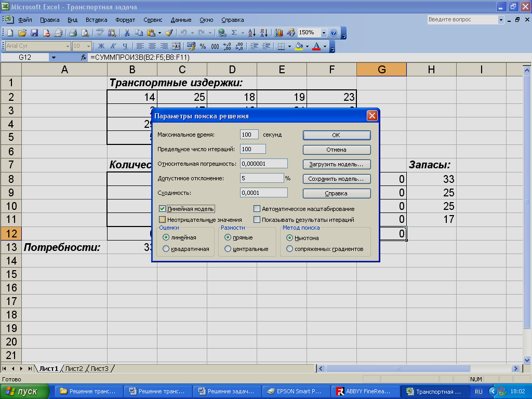
Task: Open Print Preview icon
Action: [x=85, y=33]
